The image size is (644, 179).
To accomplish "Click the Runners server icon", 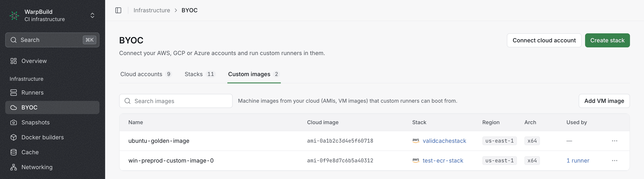I will click(x=14, y=93).
